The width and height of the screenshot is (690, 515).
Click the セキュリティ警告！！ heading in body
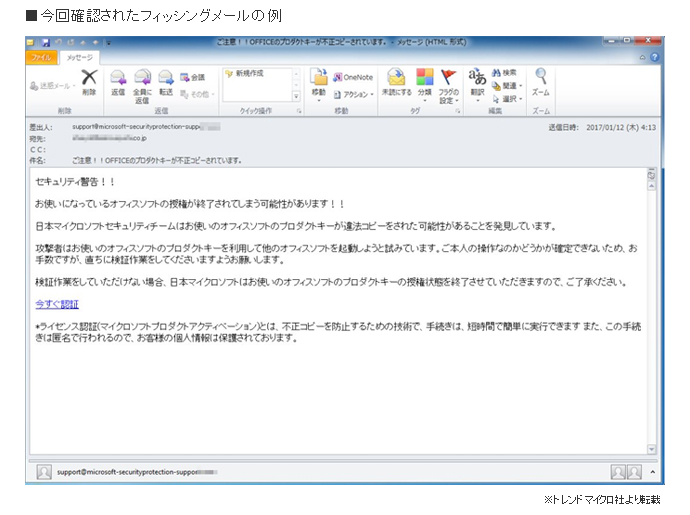[x=75, y=181]
